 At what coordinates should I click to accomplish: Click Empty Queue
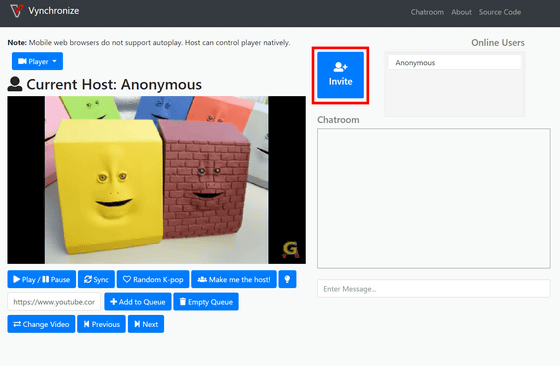click(x=206, y=302)
